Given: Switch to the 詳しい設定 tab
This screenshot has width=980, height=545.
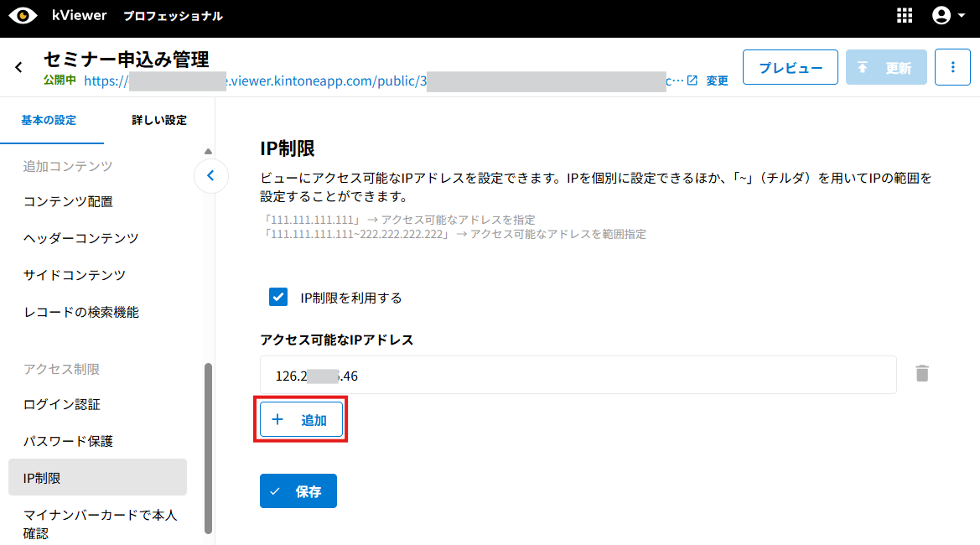Looking at the screenshot, I should click(x=159, y=120).
